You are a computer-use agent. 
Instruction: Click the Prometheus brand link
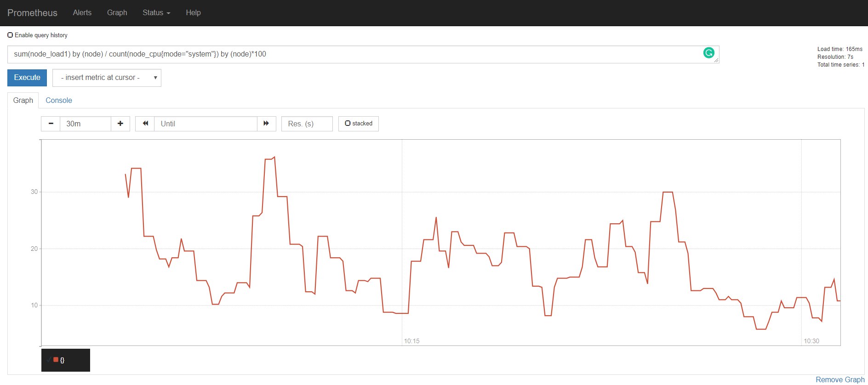click(32, 13)
